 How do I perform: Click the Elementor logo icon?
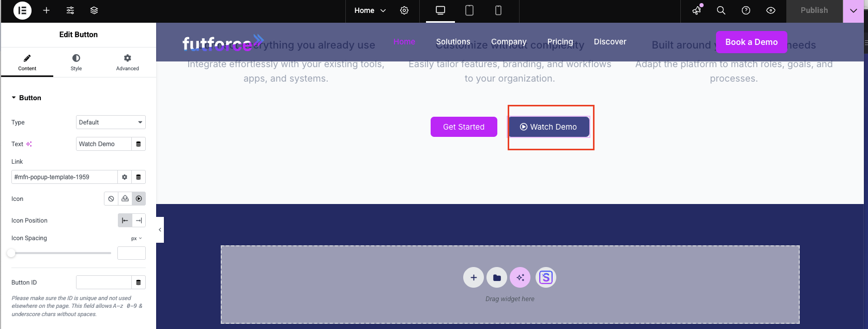[x=22, y=10]
